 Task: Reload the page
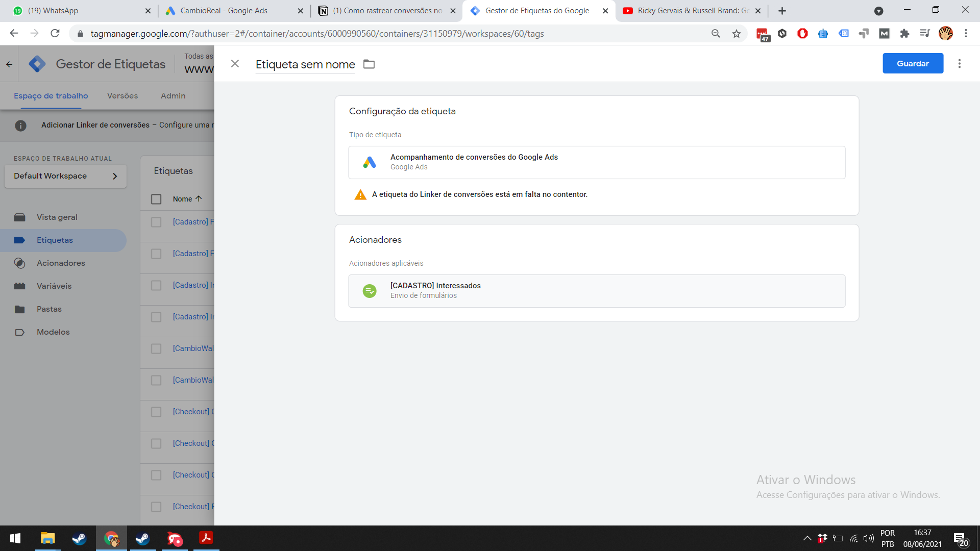55,34
